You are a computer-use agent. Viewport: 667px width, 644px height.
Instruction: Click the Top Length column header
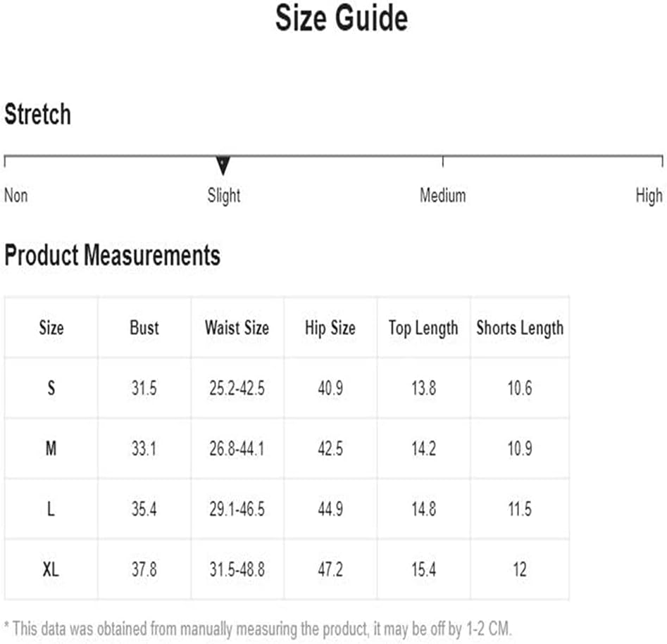pyautogui.click(x=423, y=328)
